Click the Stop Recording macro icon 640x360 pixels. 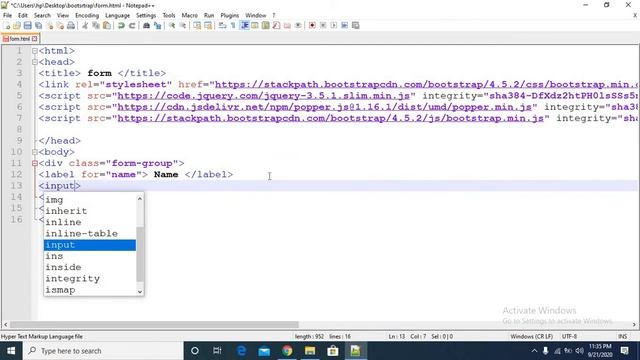[x=323, y=25]
